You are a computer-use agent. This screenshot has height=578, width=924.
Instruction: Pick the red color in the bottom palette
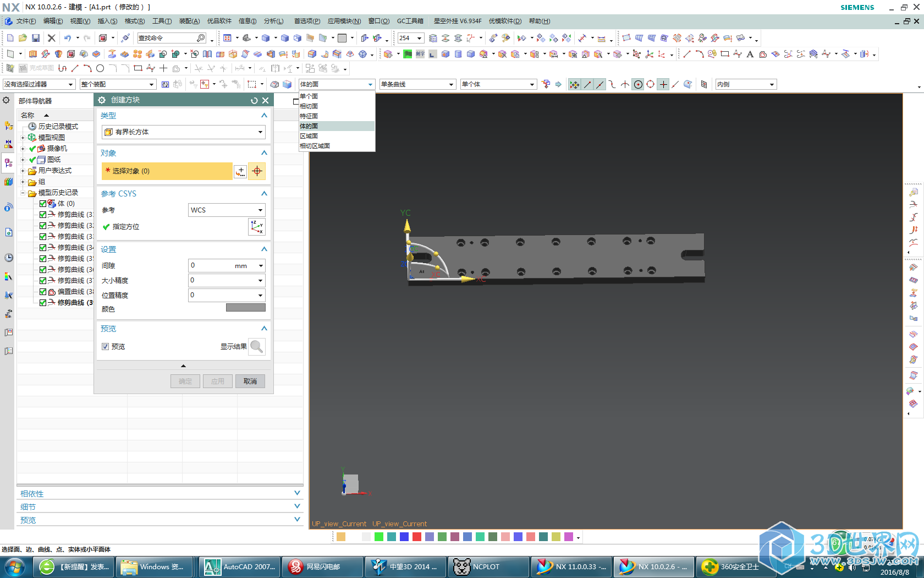click(x=417, y=537)
